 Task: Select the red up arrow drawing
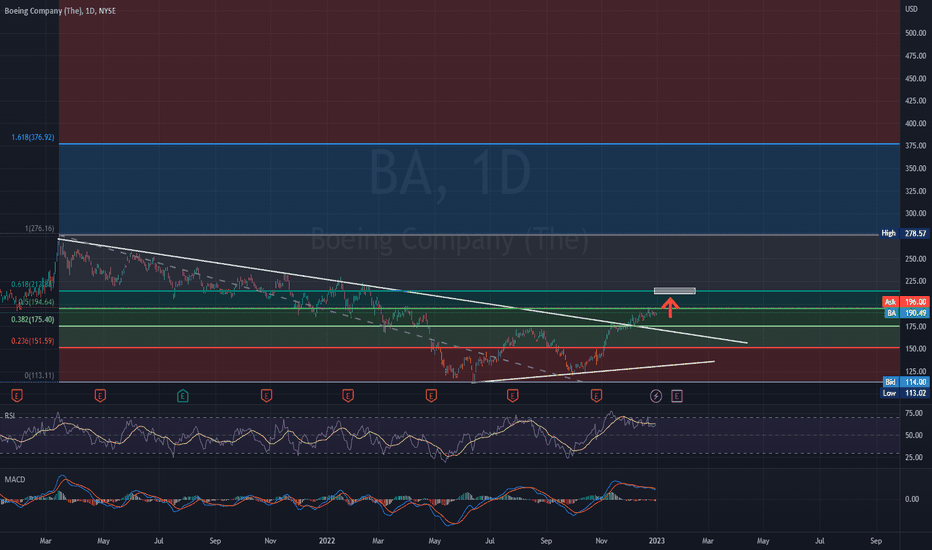pos(670,307)
